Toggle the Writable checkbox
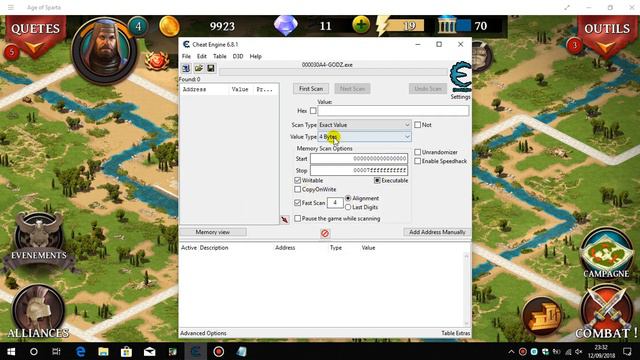Image resolution: width=640 pixels, height=360 pixels. (x=298, y=180)
